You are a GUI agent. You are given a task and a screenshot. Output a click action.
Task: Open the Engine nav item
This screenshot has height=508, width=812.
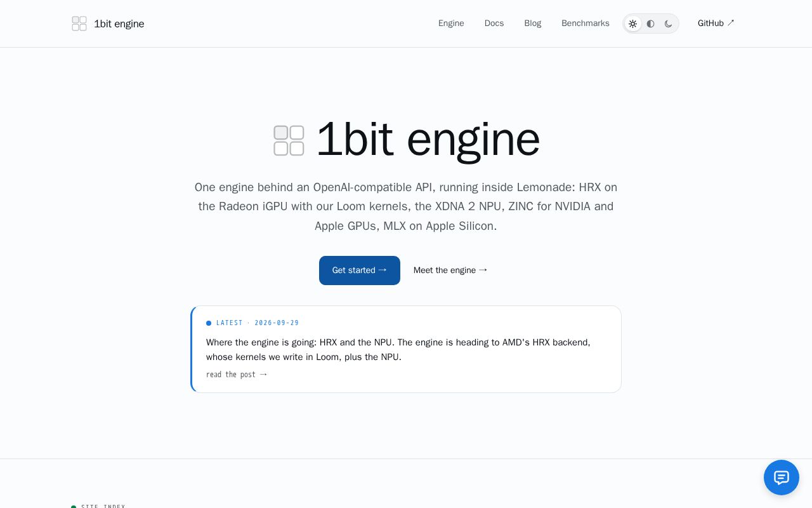point(451,23)
